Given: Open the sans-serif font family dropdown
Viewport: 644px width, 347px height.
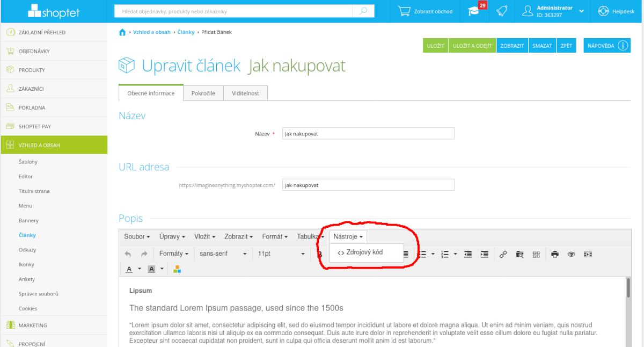Looking at the screenshot, I should tap(223, 254).
